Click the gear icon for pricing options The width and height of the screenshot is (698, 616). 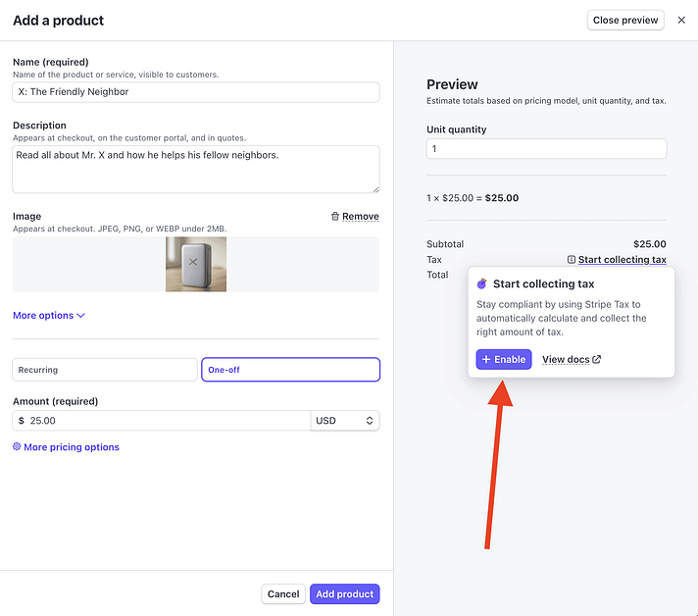pos(17,447)
